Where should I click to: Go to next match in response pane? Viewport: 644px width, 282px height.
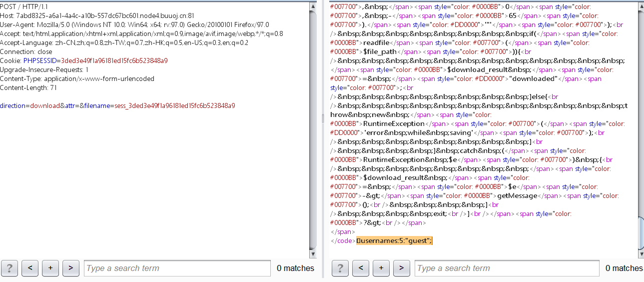tap(401, 268)
